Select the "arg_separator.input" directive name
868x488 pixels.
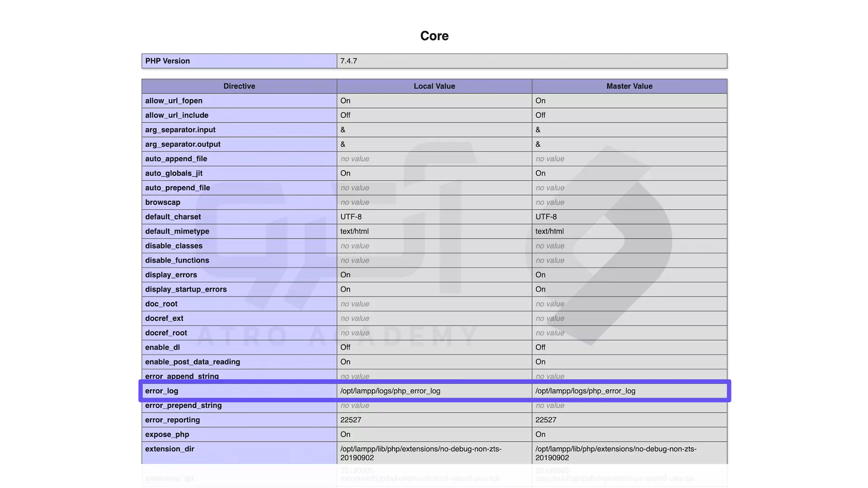tap(180, 130)
